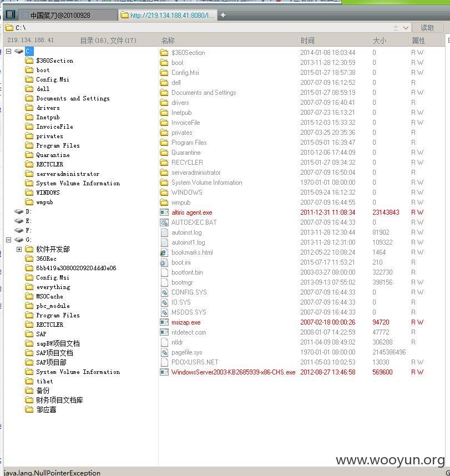Click the wmpub name in file list
The width and height of the screenshot is (450, 476).
click(x=181, y=202)
